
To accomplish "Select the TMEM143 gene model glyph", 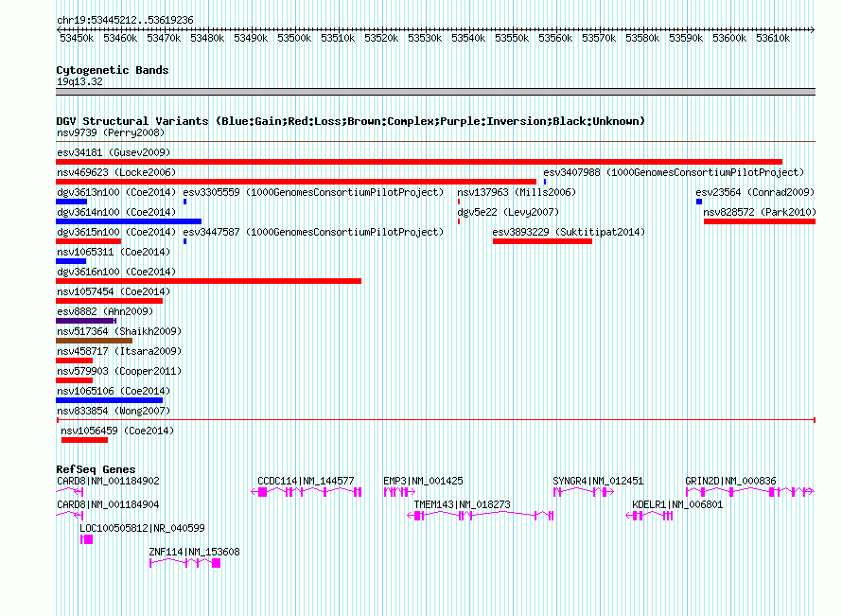I will click(480, 516).
